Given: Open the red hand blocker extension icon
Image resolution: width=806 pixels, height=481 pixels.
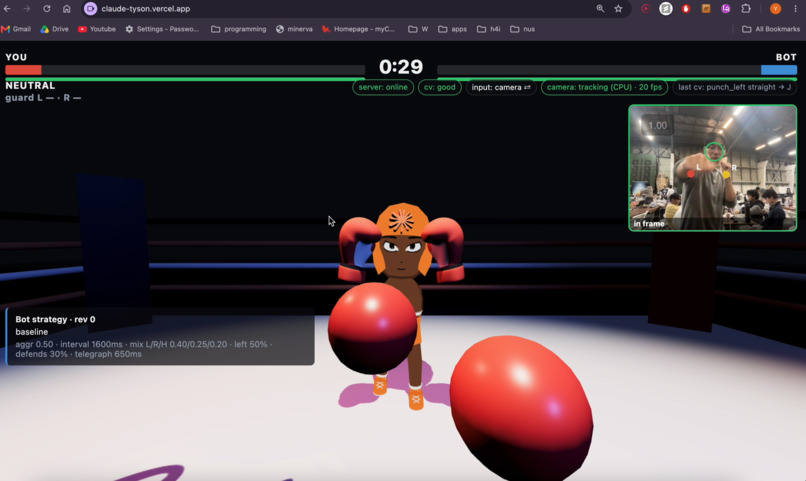Looking at the screenshot, I should tap(686, 9).
